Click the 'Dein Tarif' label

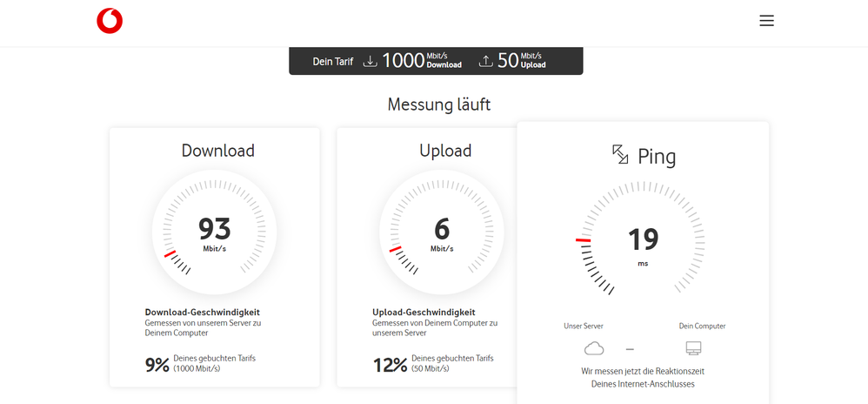point(333,62)
